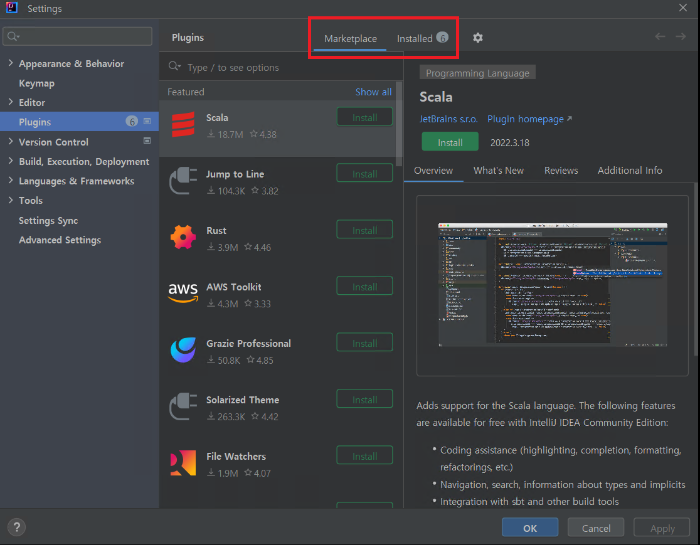700x545 pixels.
Task: Select Plugins in settings tree
Action: (79, 121)
